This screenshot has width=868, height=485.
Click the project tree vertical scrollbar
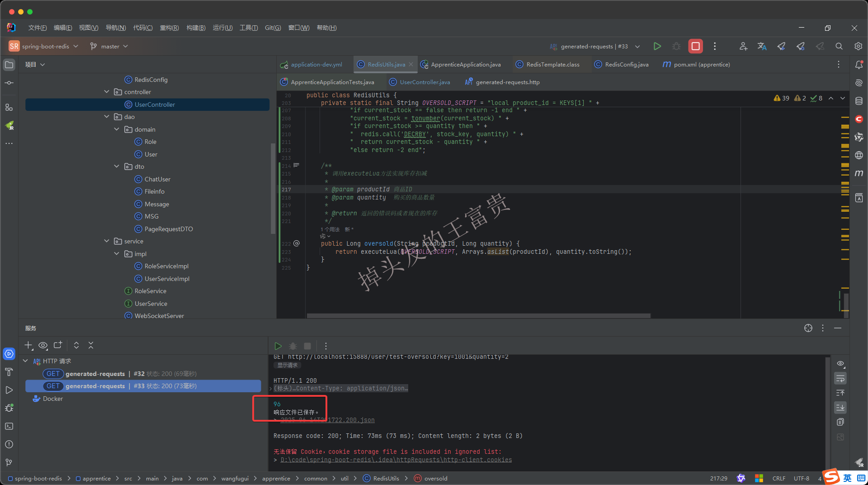pos(273,188)
